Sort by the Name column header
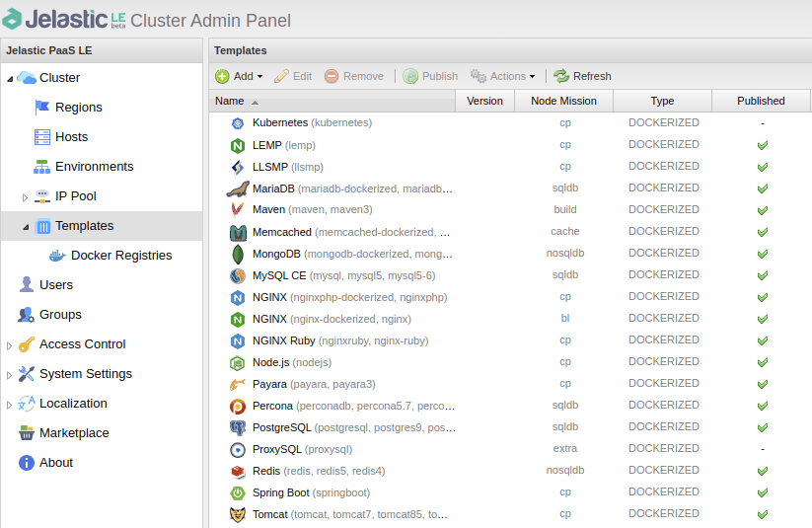This screenshot has height=528, width=812. [x=332, y=101]
